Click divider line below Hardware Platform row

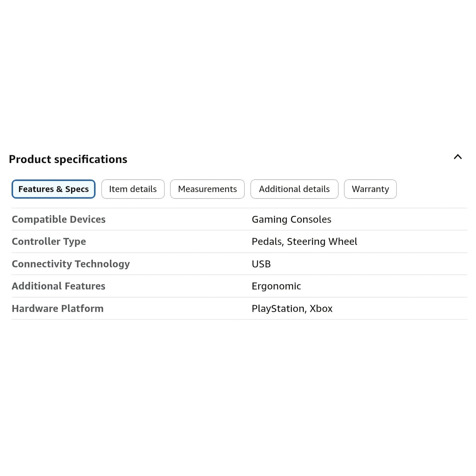tap(239, 319)
